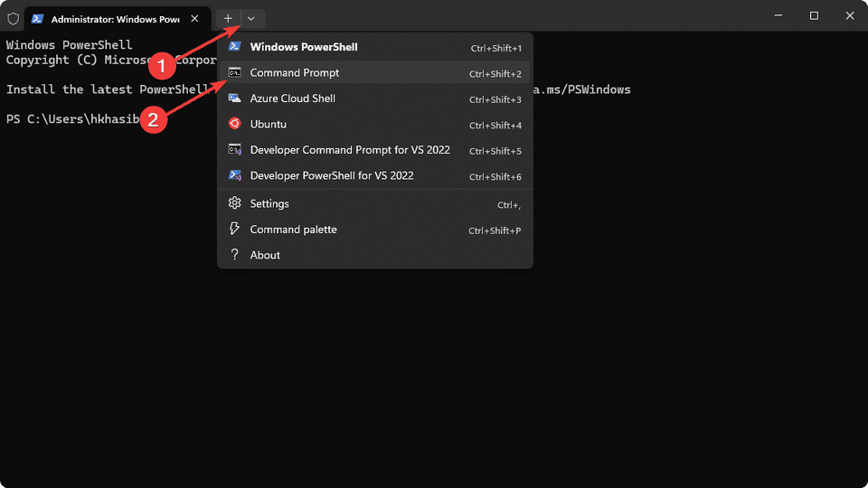The width and height of the screenshot is (868, 488).
Task: Click the Copyright (C) Microsoft line
Action: coord(111,60)
